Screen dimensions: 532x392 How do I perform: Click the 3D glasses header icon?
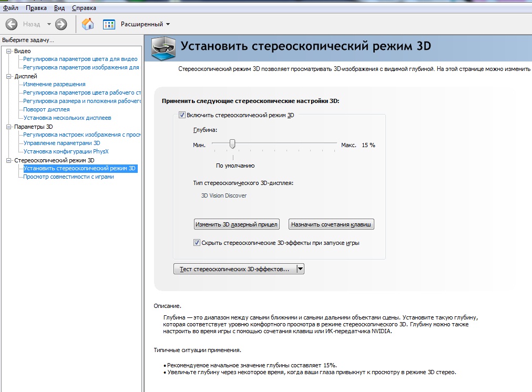pos(163,48)
